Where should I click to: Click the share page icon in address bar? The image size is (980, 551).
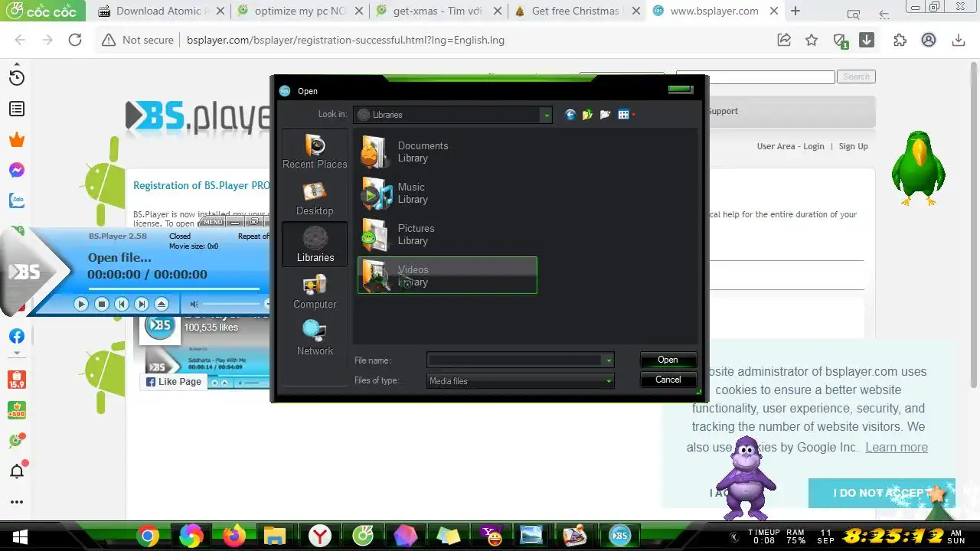pyautogui.click(x=784, y=40)
